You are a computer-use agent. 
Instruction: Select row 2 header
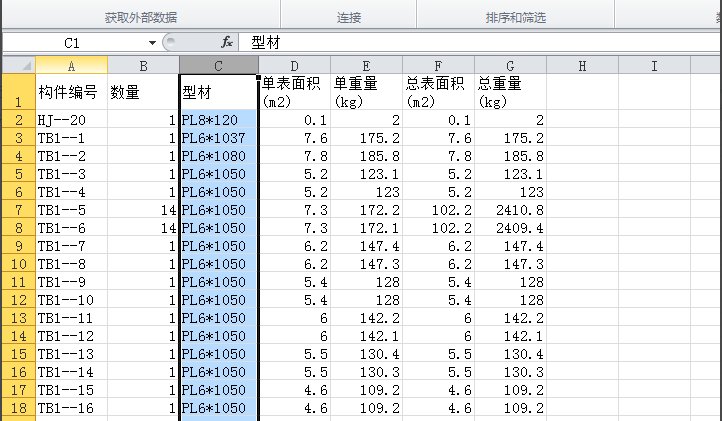click(x=19, y=120)
